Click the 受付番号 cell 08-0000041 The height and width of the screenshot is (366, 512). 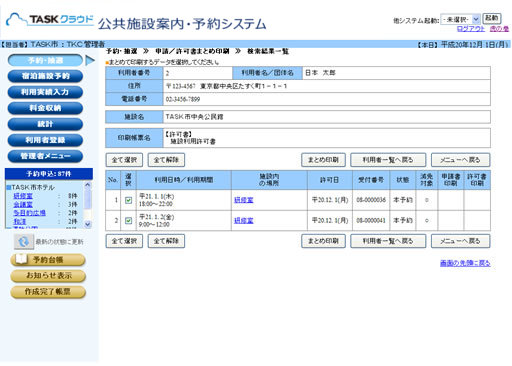[x=371, y=220]
